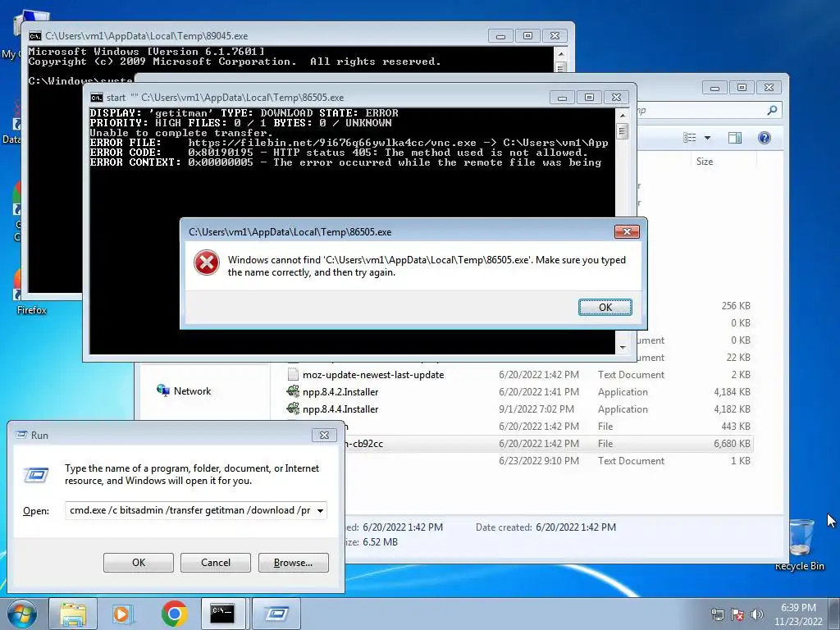Click the moz-update text document icon
Image resolution: width=840 pixels, height=630 pixels.
[293, 374]
